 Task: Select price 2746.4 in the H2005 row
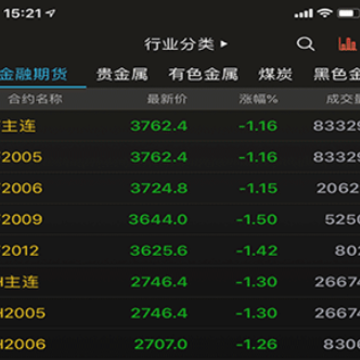pyautogui.click(x=159, y=313)
